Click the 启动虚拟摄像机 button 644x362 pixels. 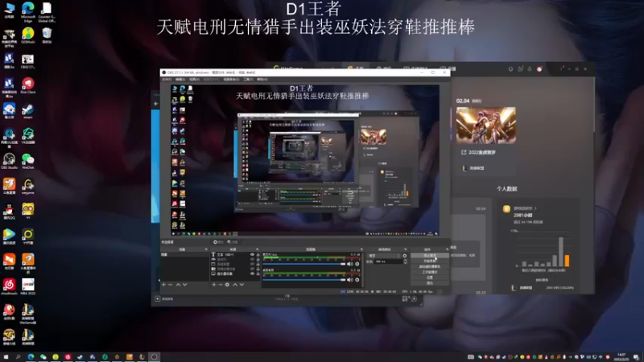pos(430,266)
